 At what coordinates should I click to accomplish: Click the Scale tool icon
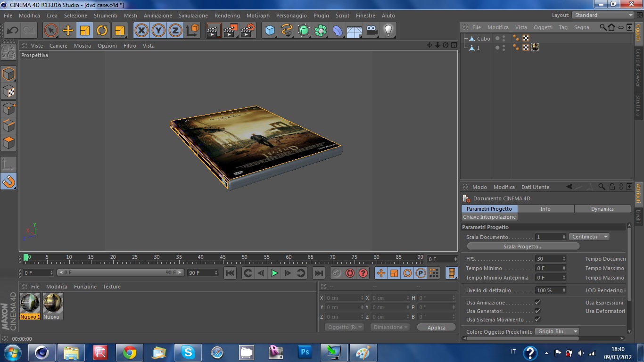[85, 31]
